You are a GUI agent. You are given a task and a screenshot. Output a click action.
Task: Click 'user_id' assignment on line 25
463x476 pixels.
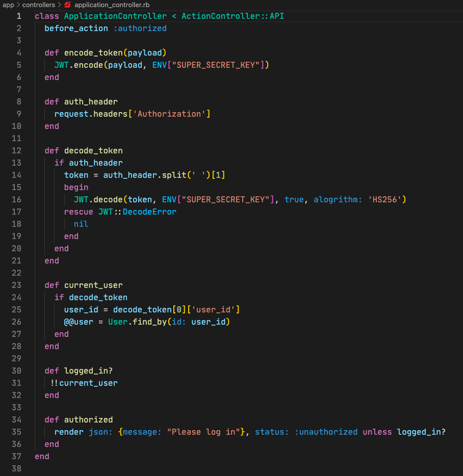coord(81,310)
